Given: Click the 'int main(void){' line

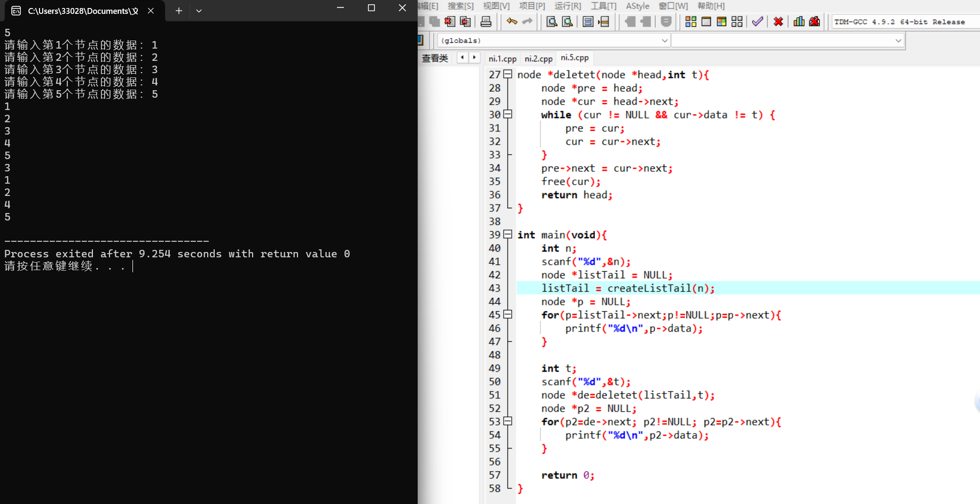Looking at the screenshot, I should [x=562, y=235].
